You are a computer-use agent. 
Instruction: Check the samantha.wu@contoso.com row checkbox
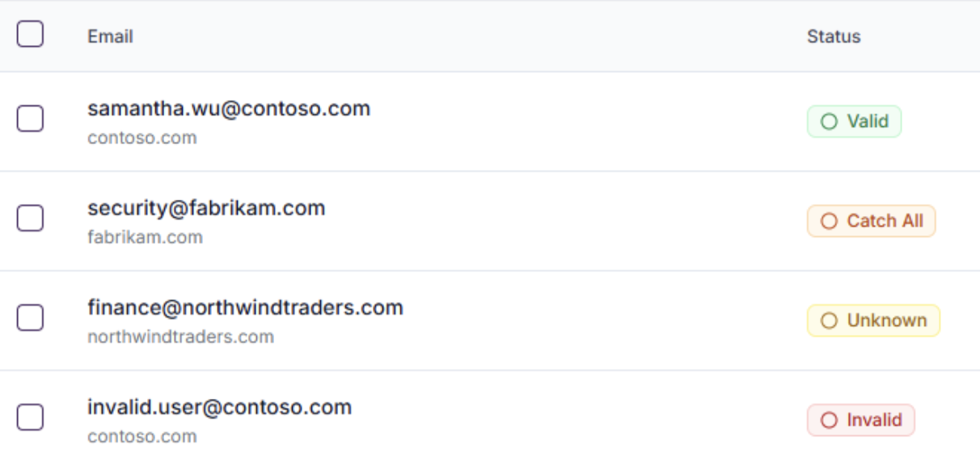(30, 119)
